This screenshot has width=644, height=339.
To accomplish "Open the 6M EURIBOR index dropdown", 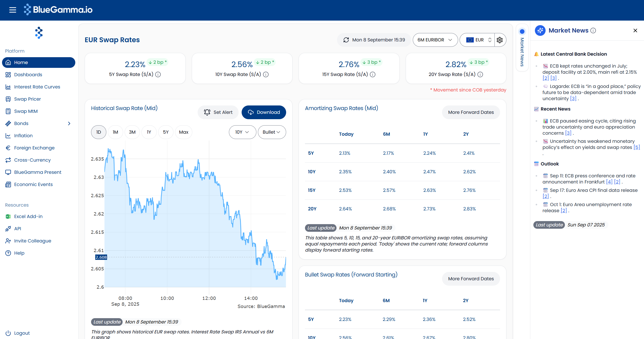I will tap(435, 40).
